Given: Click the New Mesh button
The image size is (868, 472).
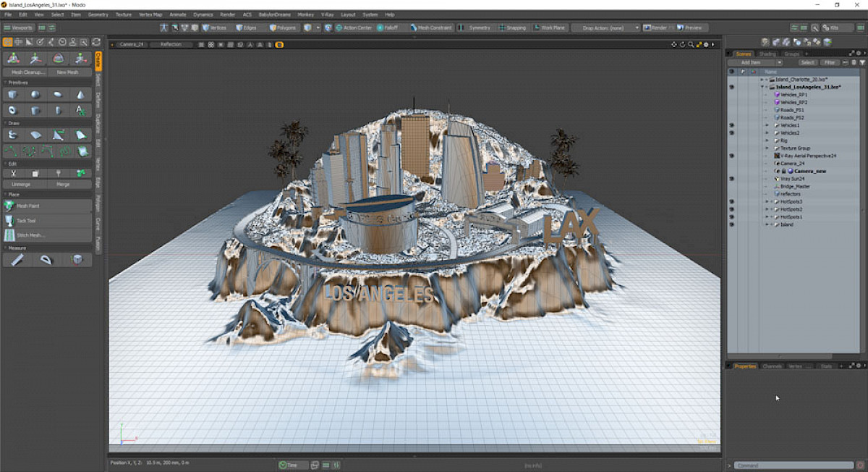Looking at the screenshot, I should click(69, 72).
